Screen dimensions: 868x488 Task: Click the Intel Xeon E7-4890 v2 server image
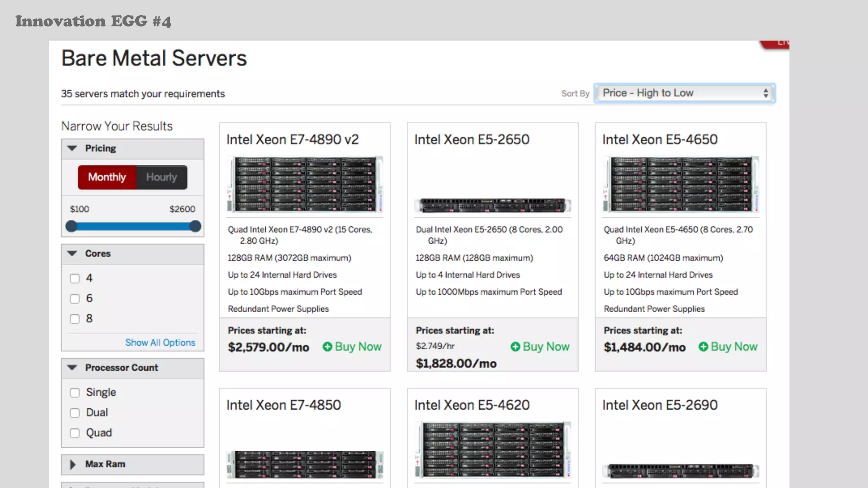(x=305, y=184)
